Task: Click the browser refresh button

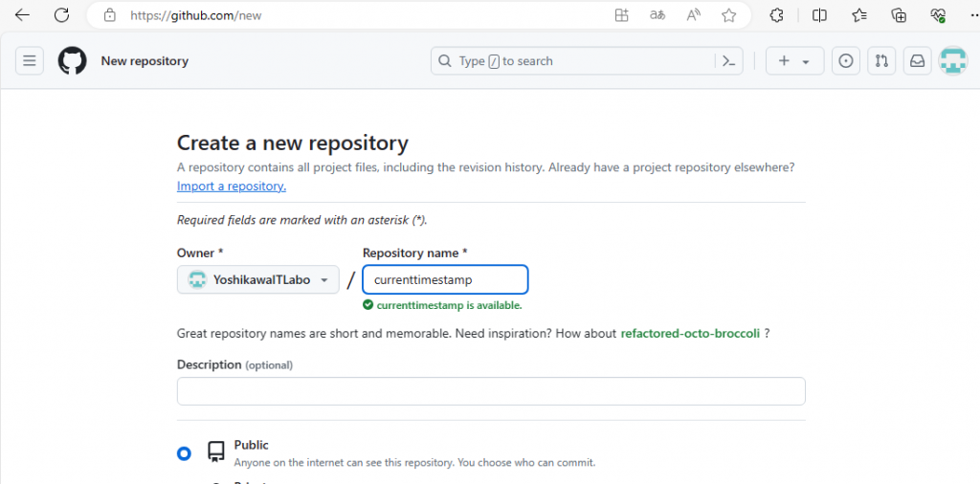Action: (61, 15)
